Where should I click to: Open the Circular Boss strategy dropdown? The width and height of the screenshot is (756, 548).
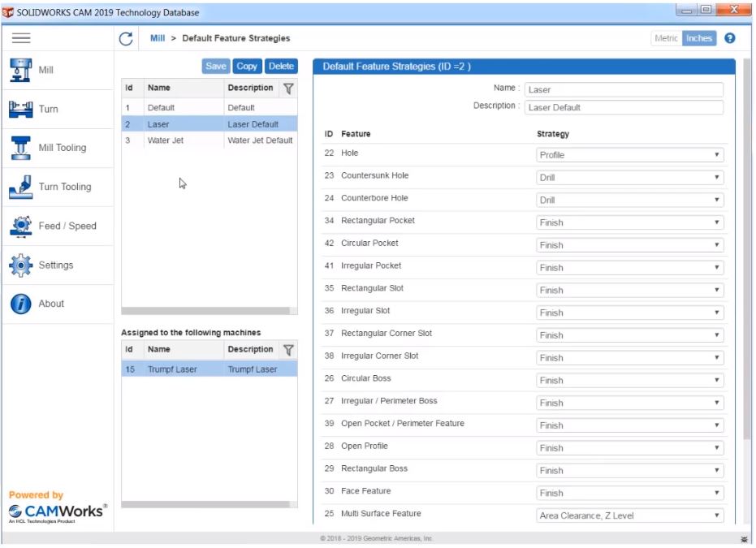tap(631, 382)
